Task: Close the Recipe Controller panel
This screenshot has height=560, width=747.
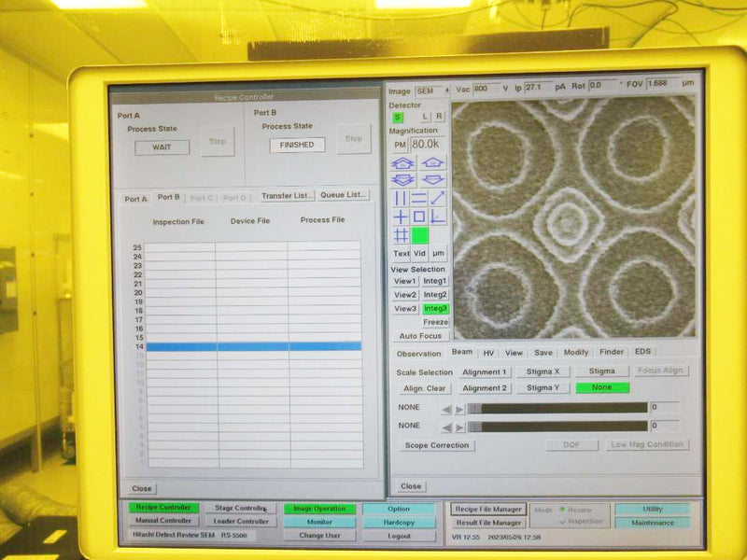Action: [142, 488]
